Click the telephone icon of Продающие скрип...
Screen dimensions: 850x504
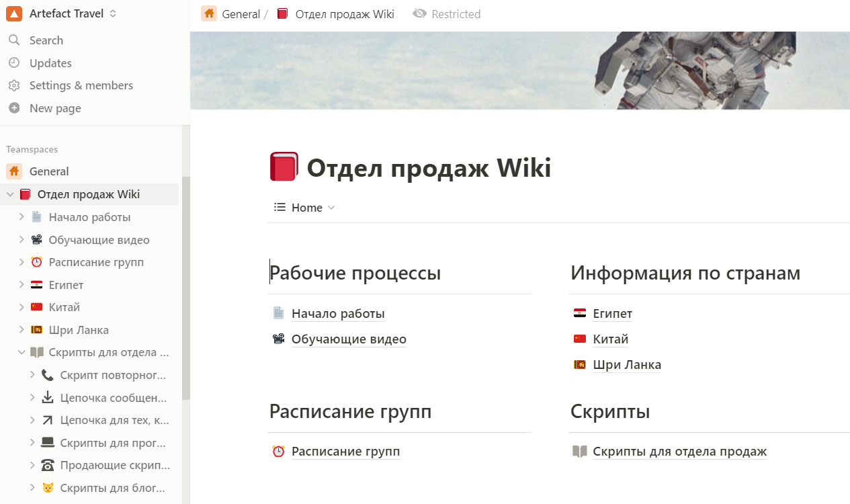48,465
